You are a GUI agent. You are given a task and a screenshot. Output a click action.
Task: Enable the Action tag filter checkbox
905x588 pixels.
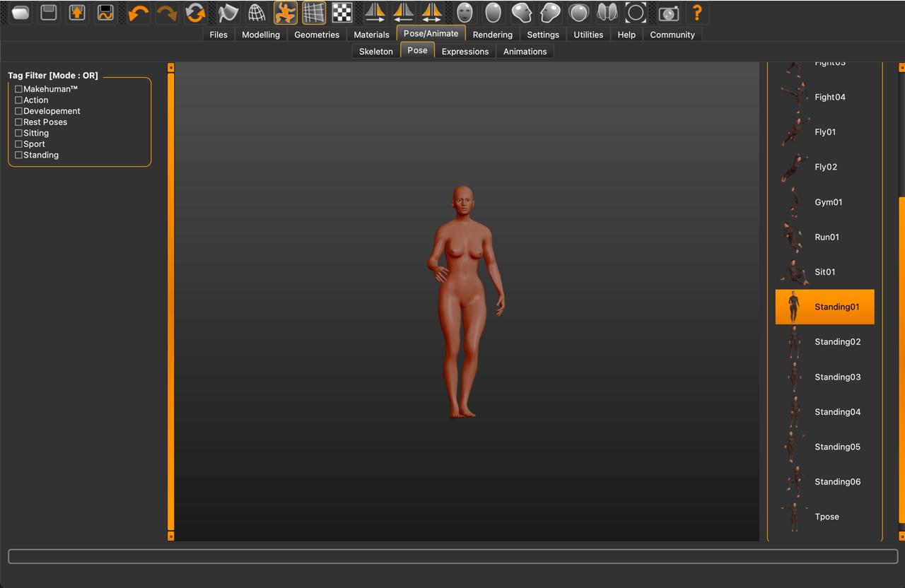coord(19,100)
